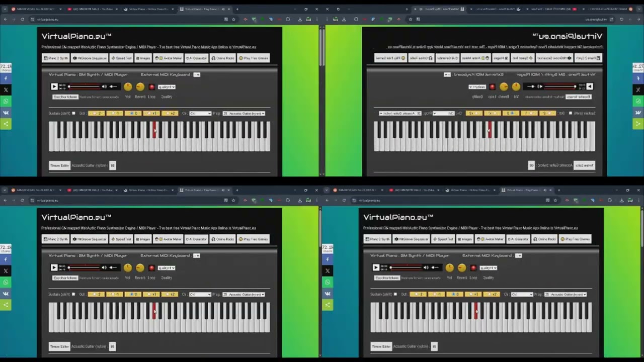Click Facebook share icon in bottom-right window
This screenshot has height=362, width=644.
pos(328,259)
